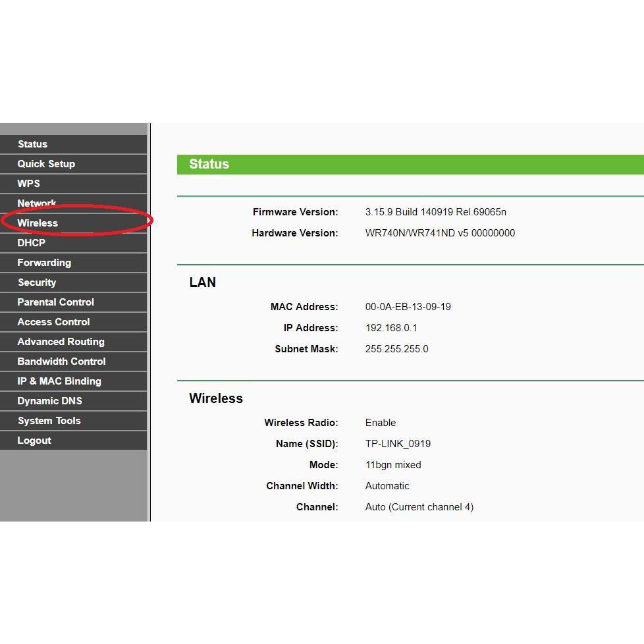
Task: Open the Status page in sidebar
Action: pyautogui.click(x=33, y=144)
